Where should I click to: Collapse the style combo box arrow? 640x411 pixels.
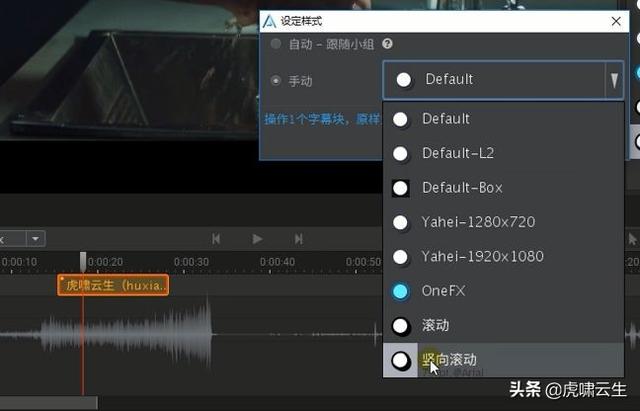point(614,80)
